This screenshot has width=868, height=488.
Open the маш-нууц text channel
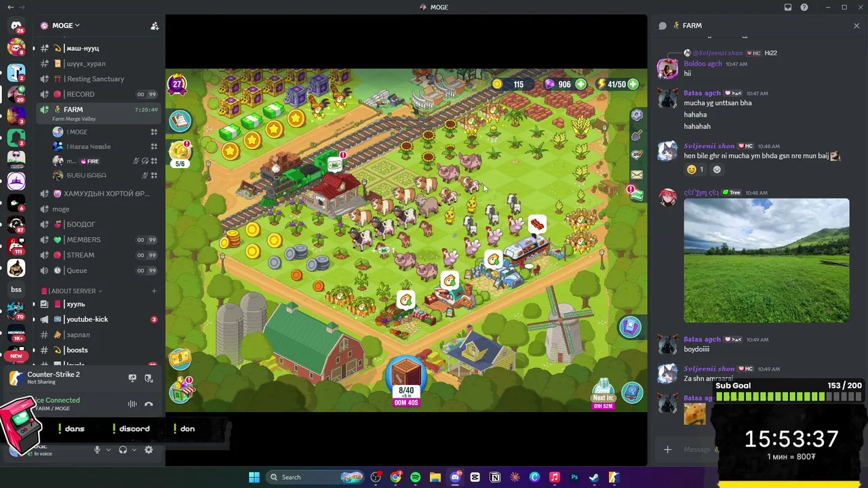[x=98, y=48]
